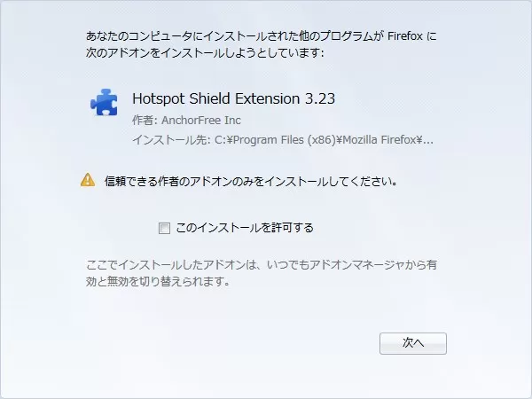The width and height of the screenshot is (532, 399).
Task: Click the yellow warning triangle icon
Action: (x=88, y=180)
